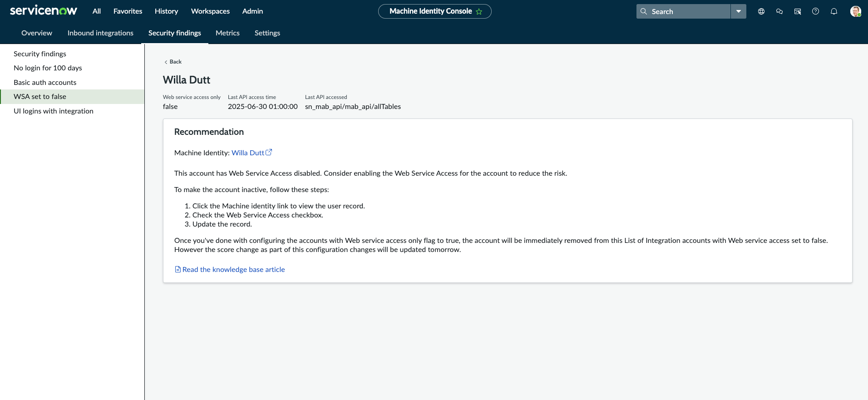Open the user profile avatar menu

[x=856, y=11]
